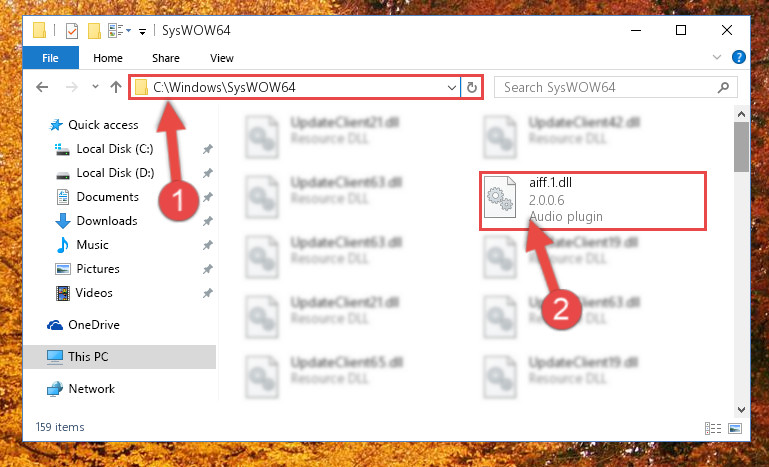
Task: Toggle the pin next to Local Disk (C:)
Action: [208, 149]
